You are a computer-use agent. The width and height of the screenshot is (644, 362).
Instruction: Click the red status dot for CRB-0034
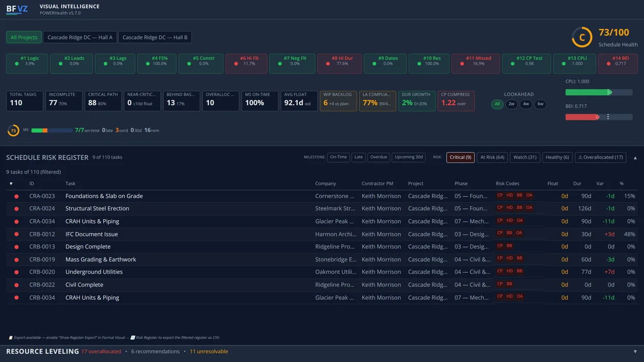(x=17, y=298)
